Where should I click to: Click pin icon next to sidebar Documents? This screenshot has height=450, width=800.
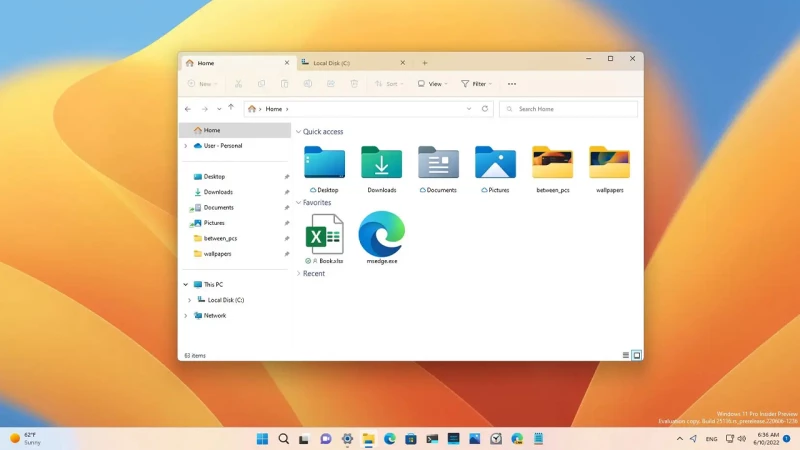point(287,208)
